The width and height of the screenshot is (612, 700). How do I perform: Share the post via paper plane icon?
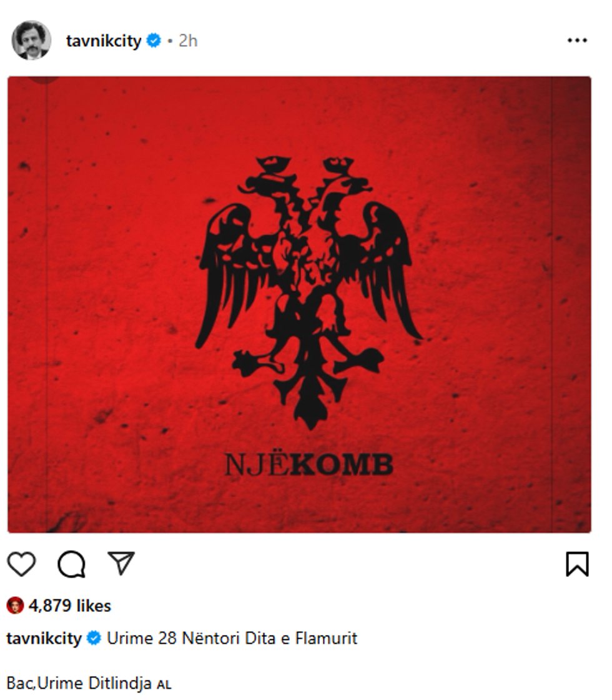[x=121, y=562]
